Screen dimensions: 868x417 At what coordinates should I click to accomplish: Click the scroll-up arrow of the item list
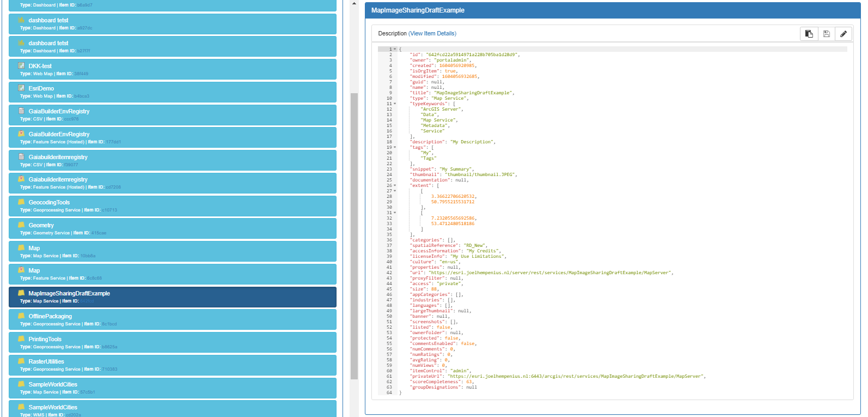(x=354, y=3)
